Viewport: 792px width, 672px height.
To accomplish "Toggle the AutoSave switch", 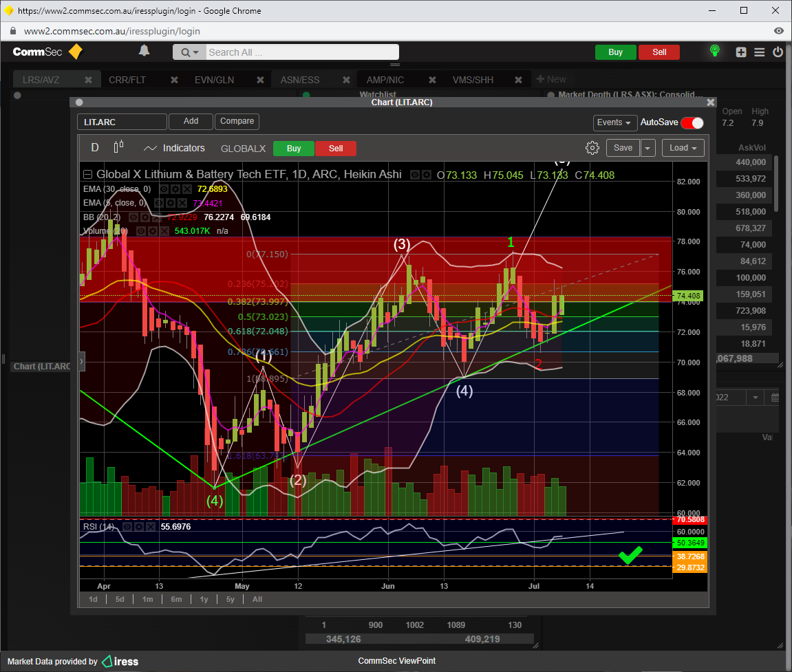I will tap(692, 122).
